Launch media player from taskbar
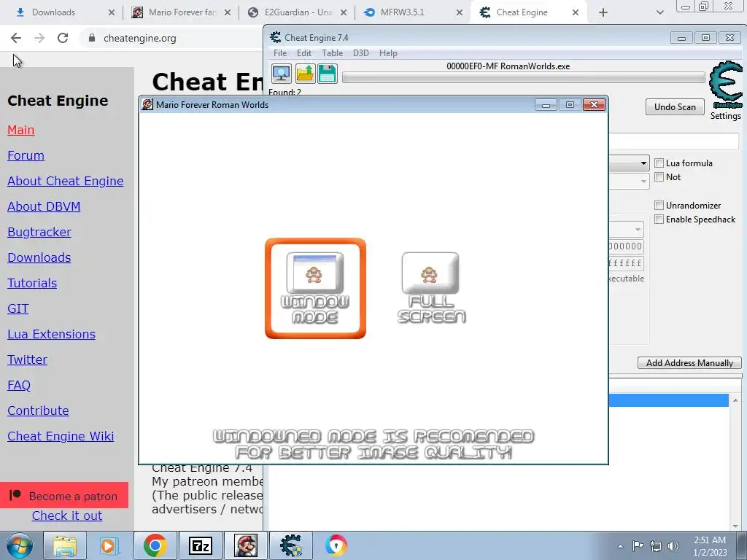Viewport: 747px width, 560px height. 108,545
